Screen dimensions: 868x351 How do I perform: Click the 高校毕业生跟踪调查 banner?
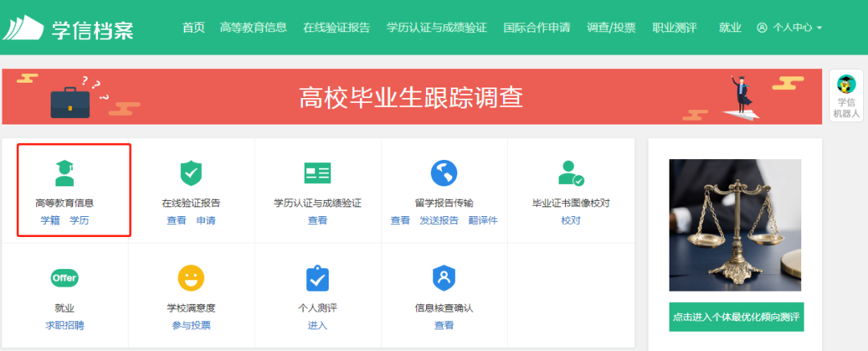click(x=411, y=97)
